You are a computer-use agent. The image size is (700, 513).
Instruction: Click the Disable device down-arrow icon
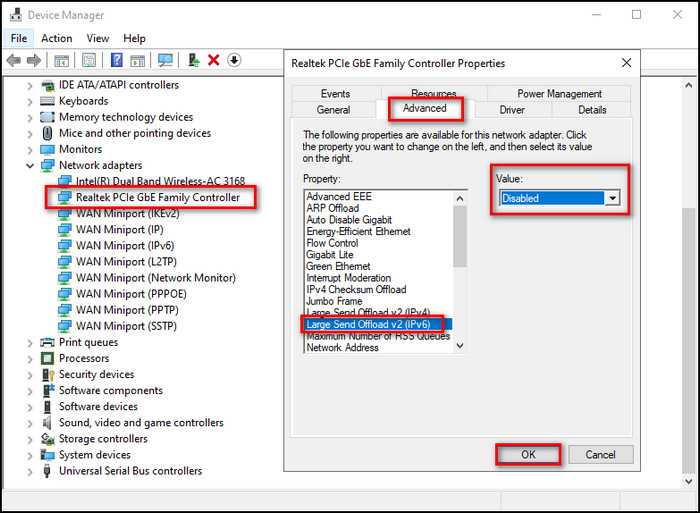pyautogui.click(x=234, y=60)
